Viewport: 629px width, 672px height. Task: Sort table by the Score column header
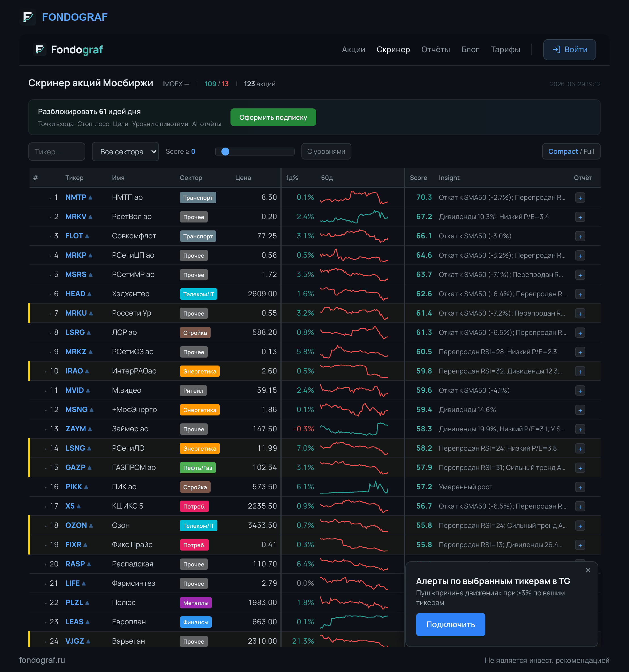[x=418, y=178]
